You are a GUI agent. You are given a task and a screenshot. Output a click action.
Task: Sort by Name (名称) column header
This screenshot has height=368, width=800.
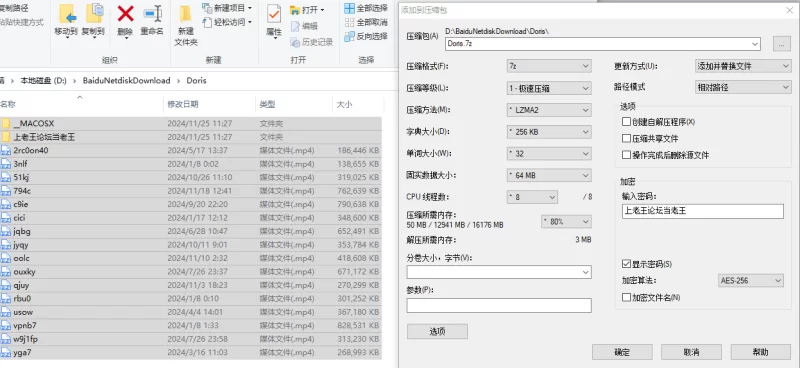pos(8,104)
